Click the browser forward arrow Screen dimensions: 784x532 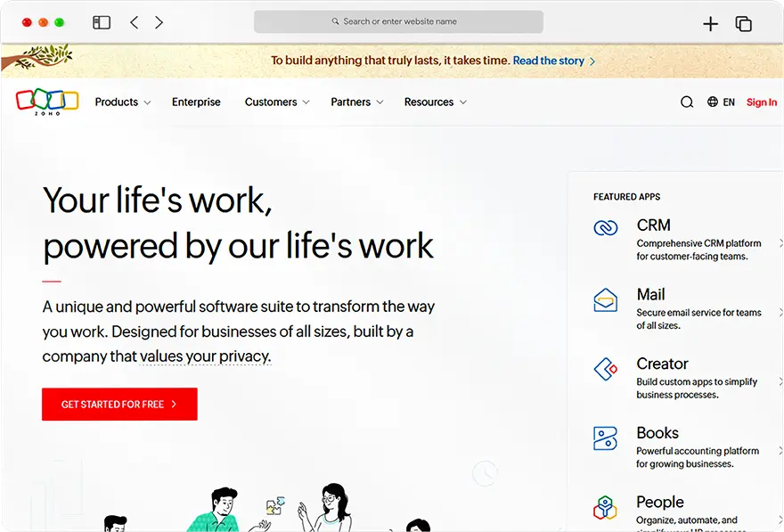pos(159,21)
